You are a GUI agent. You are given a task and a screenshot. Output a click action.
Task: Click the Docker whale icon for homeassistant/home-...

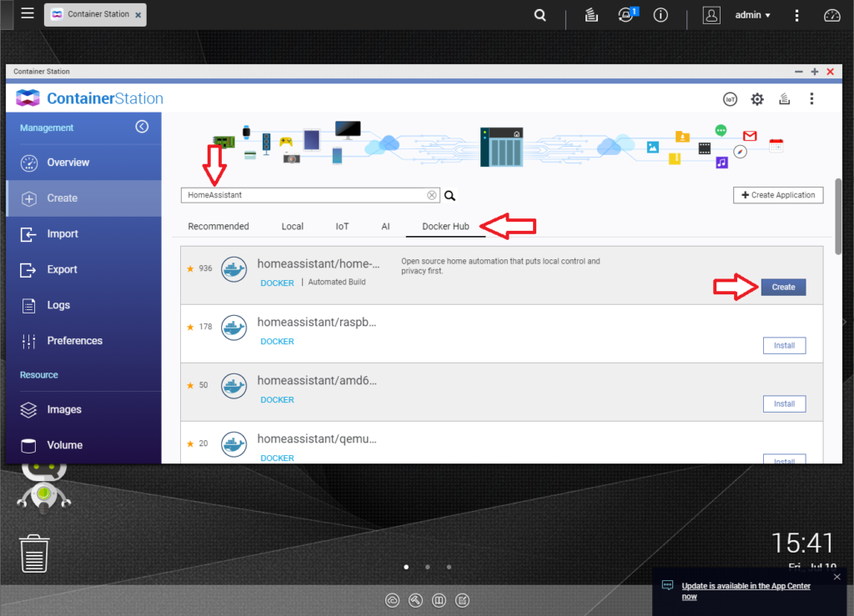234,269
